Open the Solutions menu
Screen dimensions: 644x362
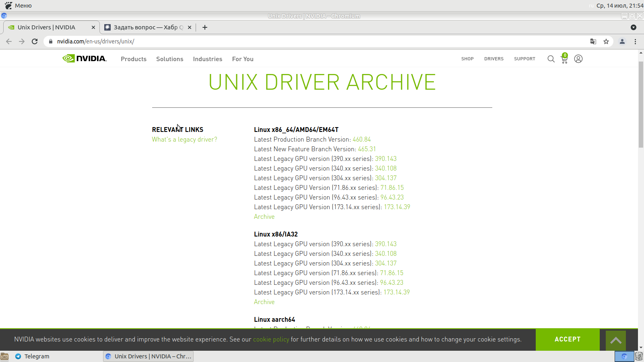[170, 59]
